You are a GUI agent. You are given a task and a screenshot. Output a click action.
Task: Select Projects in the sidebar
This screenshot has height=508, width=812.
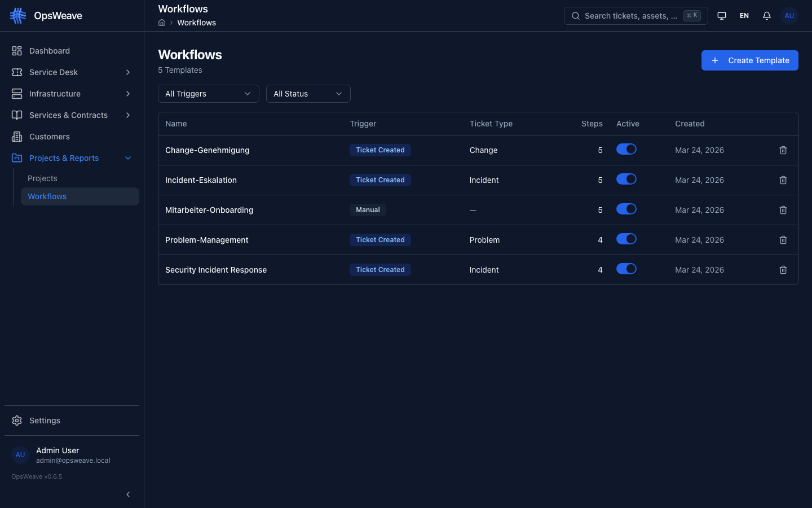coord(42,178)
